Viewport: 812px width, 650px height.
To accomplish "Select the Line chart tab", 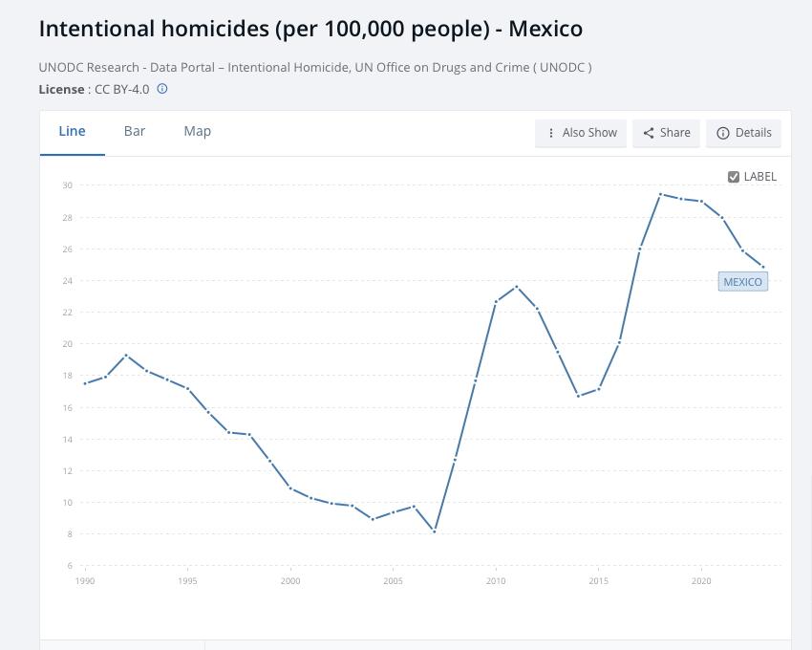I will point(72,131).
